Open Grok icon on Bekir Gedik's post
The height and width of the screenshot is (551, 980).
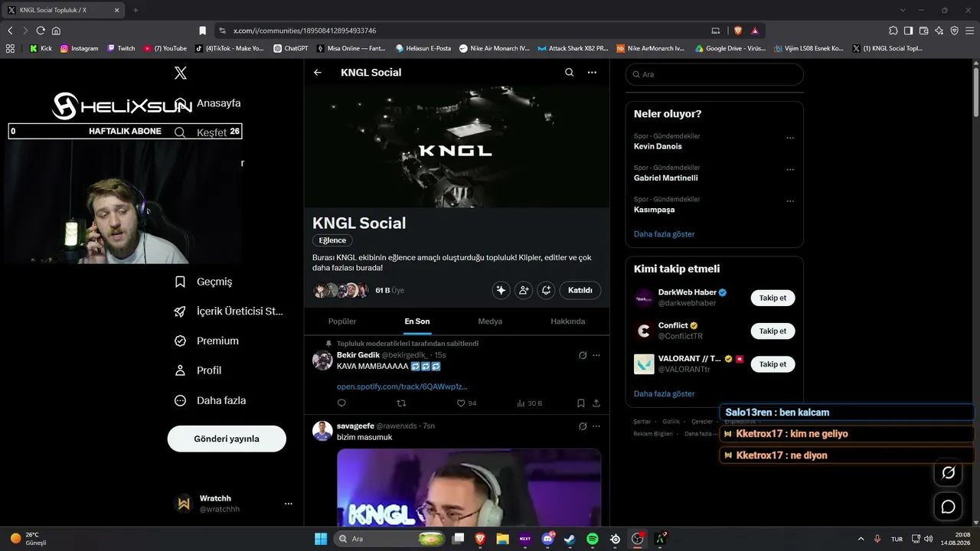pyautogui.click(x=583, y=355)
